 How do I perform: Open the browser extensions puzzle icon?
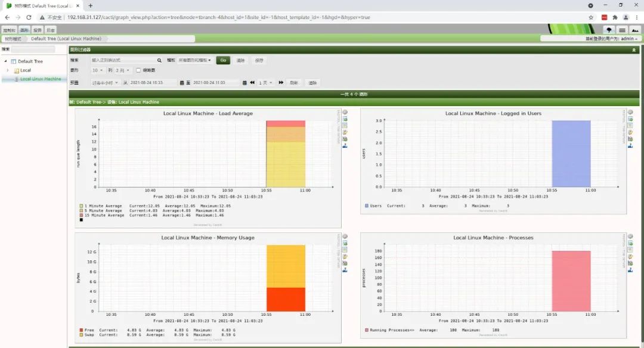click(x=615, y=18)
